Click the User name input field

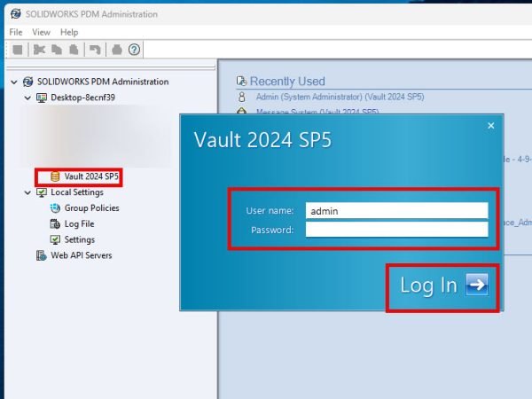[396, 211]
